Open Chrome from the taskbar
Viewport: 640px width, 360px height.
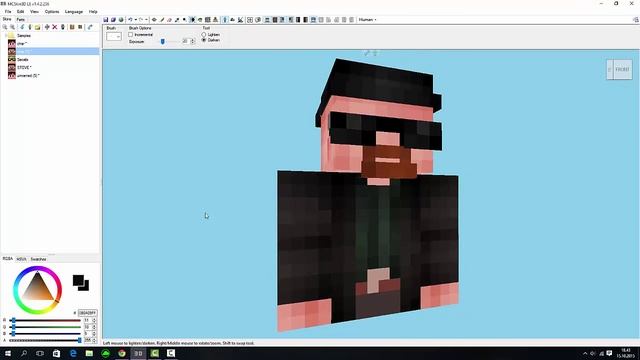point(122,353)
